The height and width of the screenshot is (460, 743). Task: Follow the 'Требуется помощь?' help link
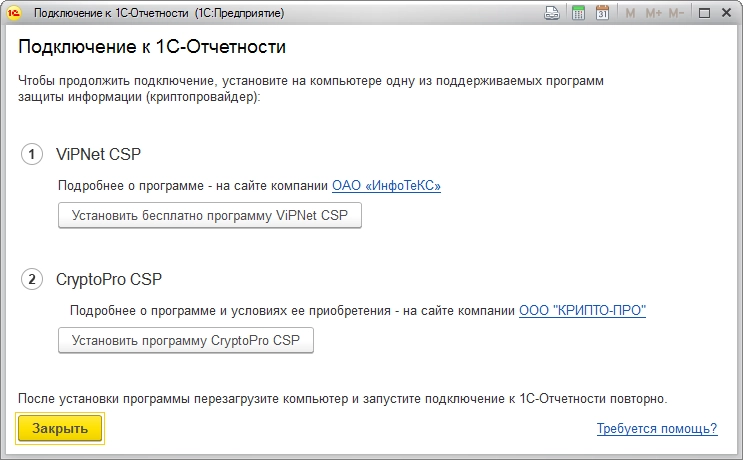pos(657,429)
